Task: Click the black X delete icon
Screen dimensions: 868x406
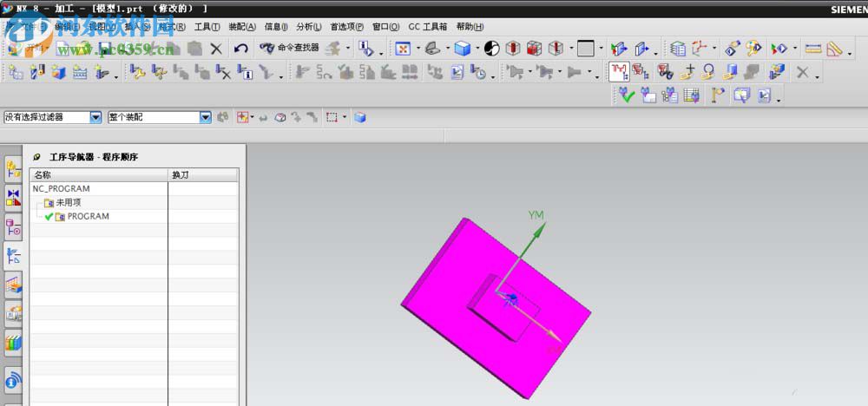Action: click(216, 49)
